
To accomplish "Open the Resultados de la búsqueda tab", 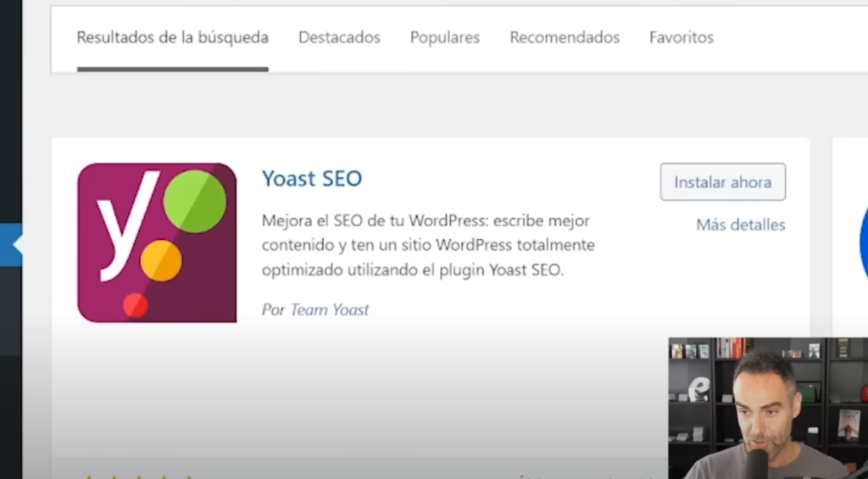I will pos(173,37).
